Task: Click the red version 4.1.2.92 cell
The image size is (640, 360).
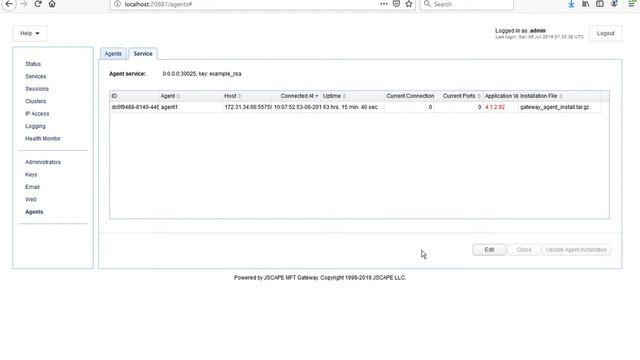Action: (x=501, y=107)
